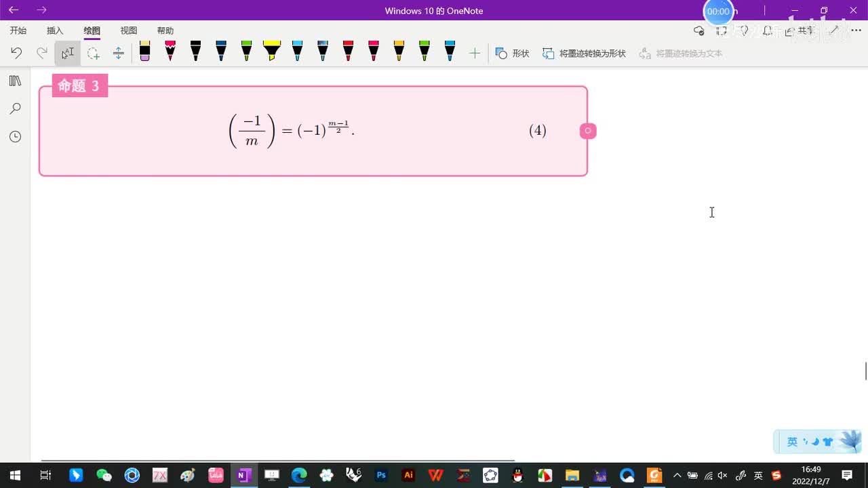Image resolution: width=868 pixels, height=488 pixels.
Task: Choose the Insert Space tool
Action: [x=119, y=53]
